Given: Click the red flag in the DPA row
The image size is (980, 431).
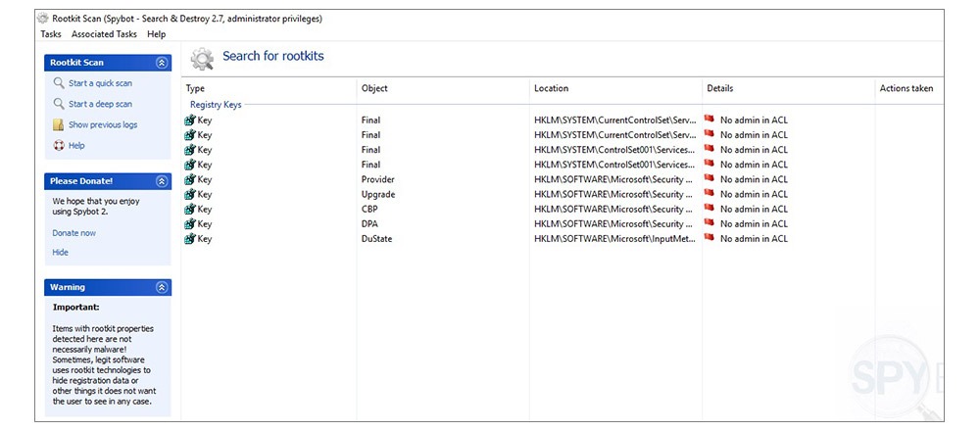Looking at the screenshot, I should pyautogui.click(x=709, y=223).
